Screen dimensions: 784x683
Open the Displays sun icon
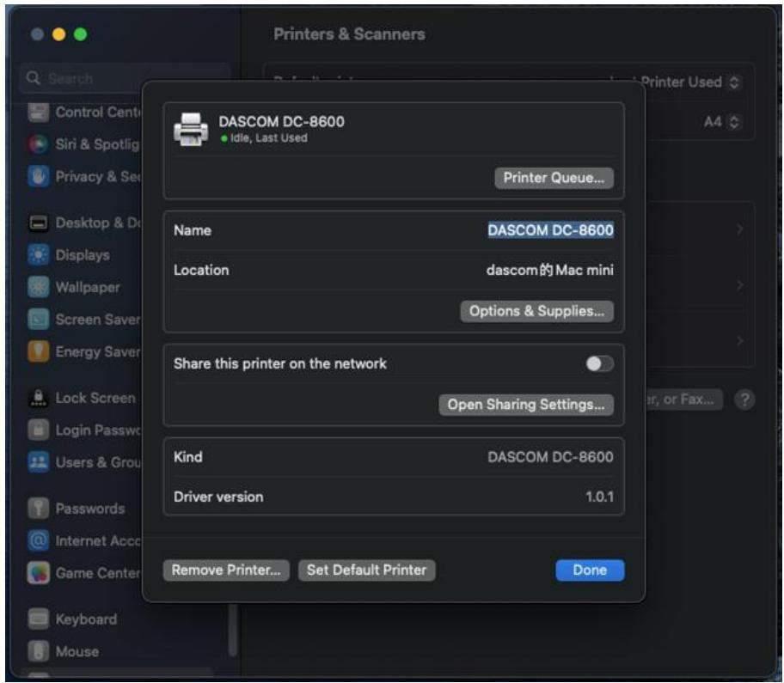point(39,255)
